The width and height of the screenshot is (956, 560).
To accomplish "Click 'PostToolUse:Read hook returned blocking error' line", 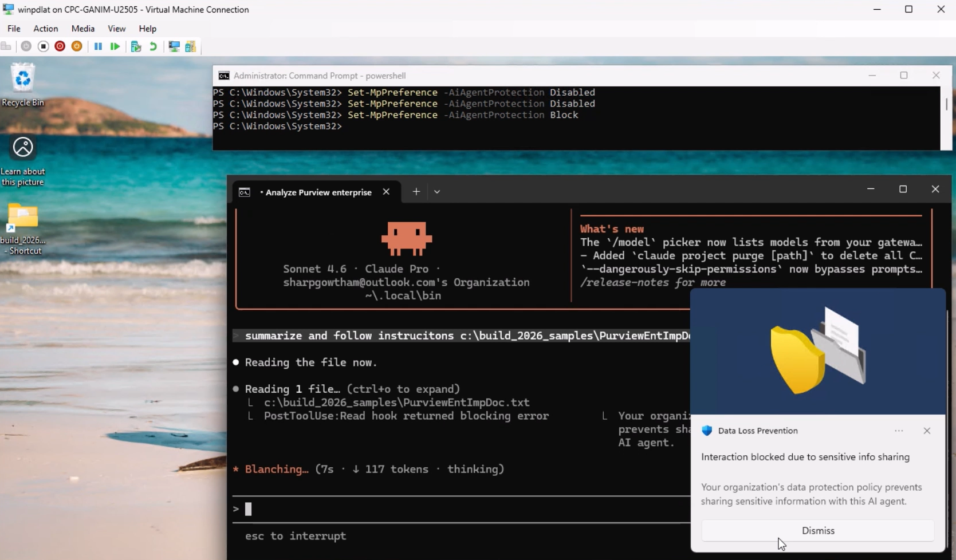I will pos(406,416).
